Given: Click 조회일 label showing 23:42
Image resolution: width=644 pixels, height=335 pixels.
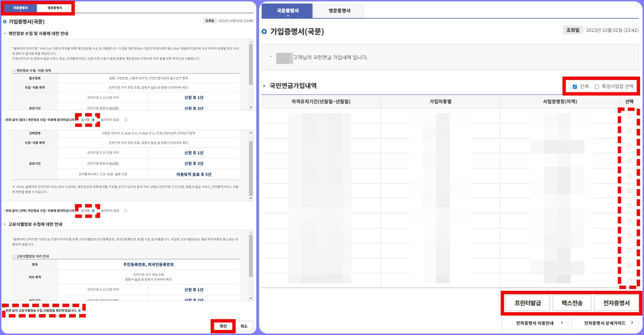Looking at the screenshot, I should point(573,30).
